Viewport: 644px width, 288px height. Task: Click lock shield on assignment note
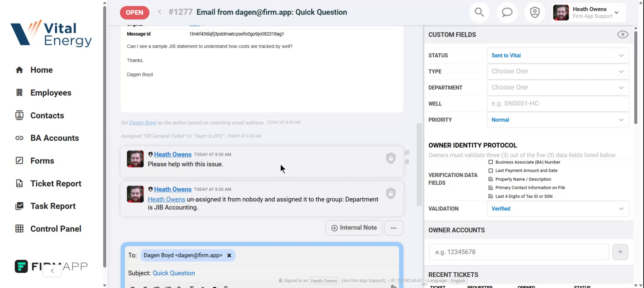coord(391,193)
